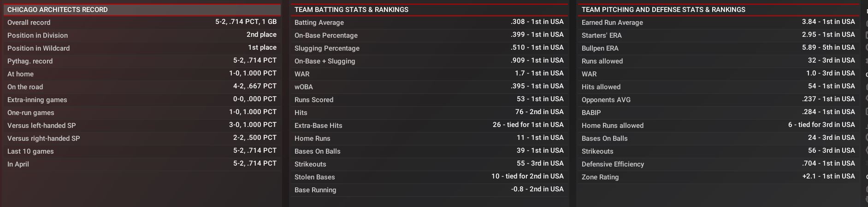This screenshot has height=207, width=868.
Task: Click the Versus left-handed SP row
Action: pyautogui.click(x=142, y=125)
